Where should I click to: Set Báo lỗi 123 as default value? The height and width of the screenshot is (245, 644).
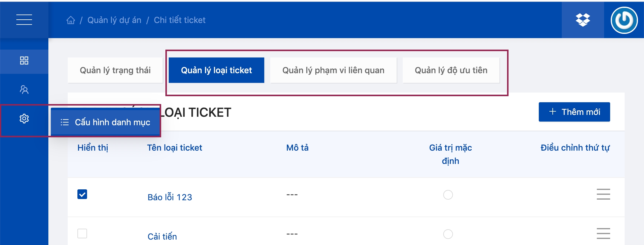click(448, 195)
